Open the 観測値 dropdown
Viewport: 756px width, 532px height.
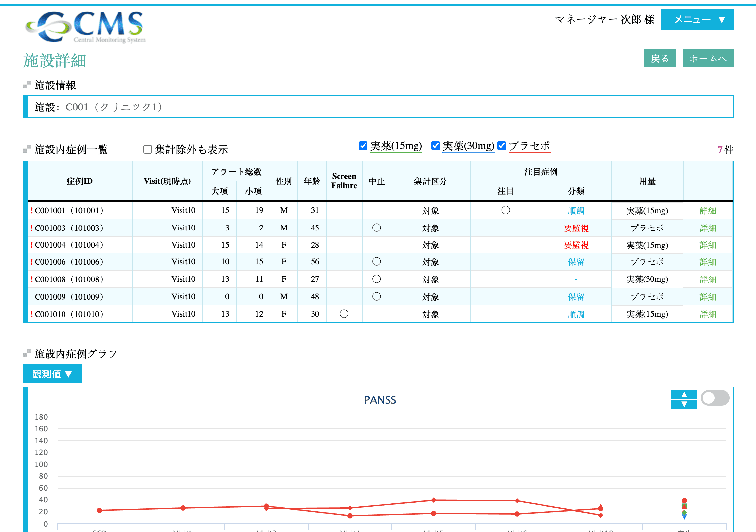pos(52,374)
